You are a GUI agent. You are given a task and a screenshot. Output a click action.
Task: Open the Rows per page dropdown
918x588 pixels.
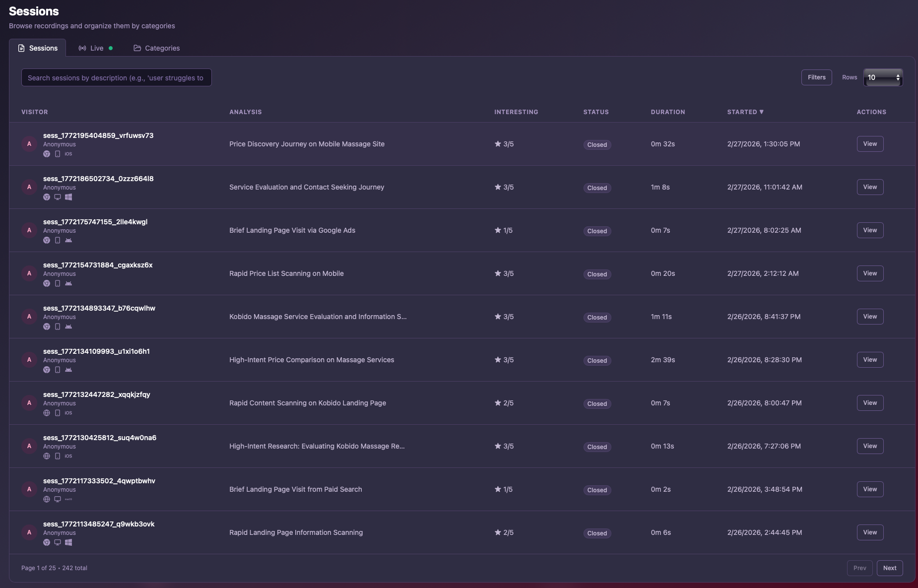pyautogui.click(x=883, y=77)
